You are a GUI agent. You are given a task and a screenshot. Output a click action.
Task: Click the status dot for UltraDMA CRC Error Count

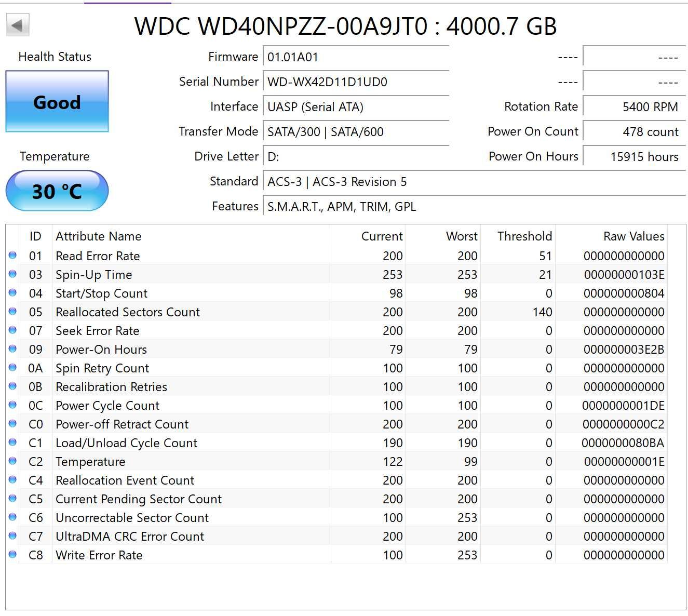point(12,535)
